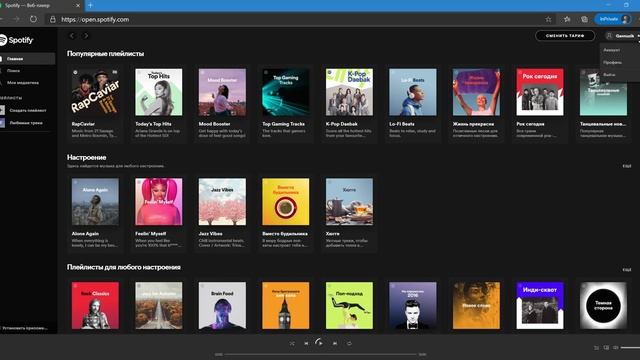The height and width of the screenshot is (360, 640).
Task: Click the RapCaviar title text
Action: (83, 124)
